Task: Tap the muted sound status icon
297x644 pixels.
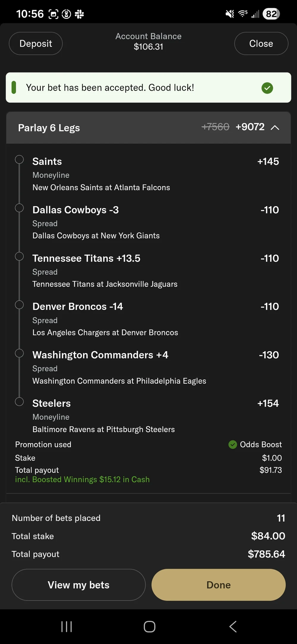Action: point(230,14)
